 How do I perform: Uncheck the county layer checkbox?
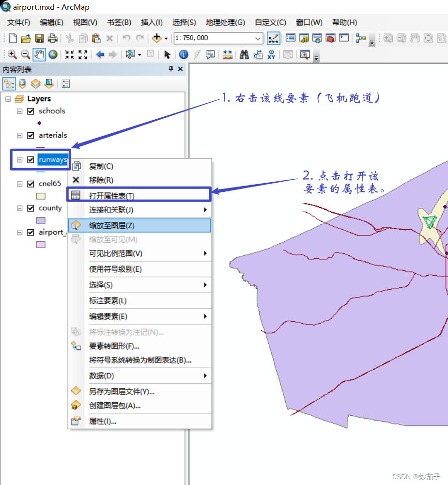[31, 208]
